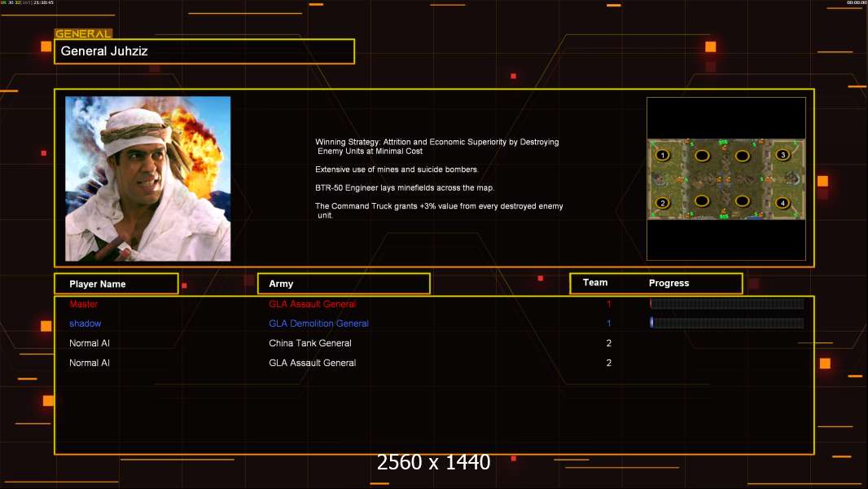This screenshot has width=868, height=489.
Task: Click the Command Truck +3% value line
Action: click(439, 210)
